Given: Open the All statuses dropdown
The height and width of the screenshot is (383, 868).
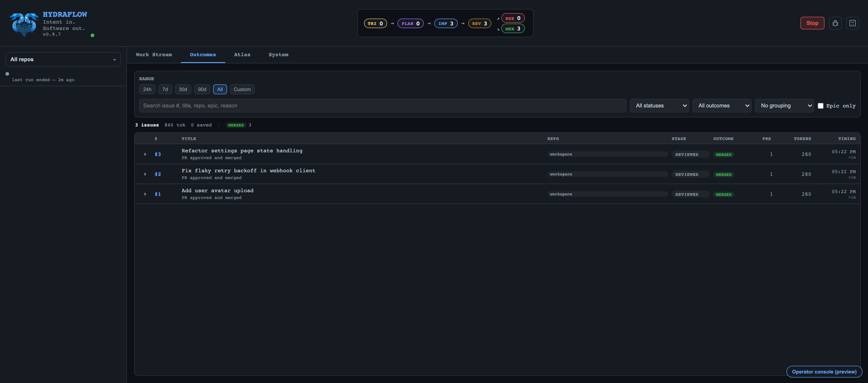Looking at the screenshot, I should coord(659,105).
